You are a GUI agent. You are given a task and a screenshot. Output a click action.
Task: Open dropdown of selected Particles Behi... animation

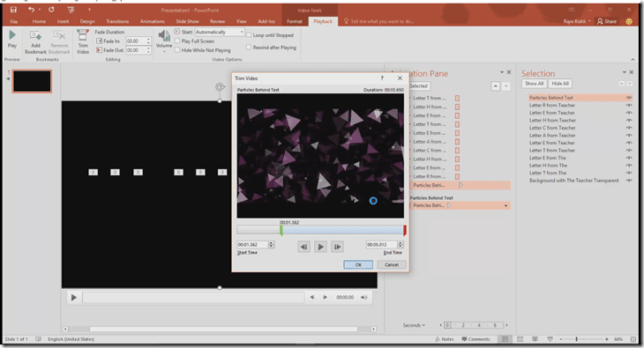tap(505, 205)
